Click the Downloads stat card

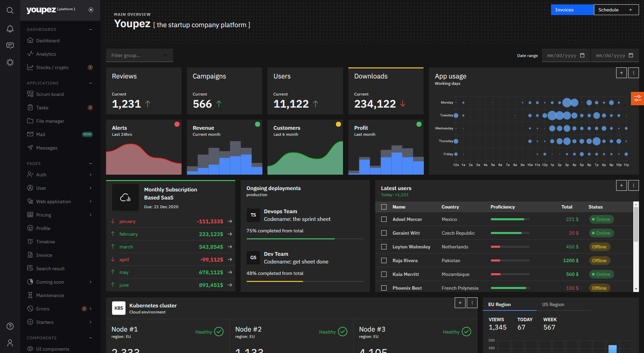(x=386, y=91)
